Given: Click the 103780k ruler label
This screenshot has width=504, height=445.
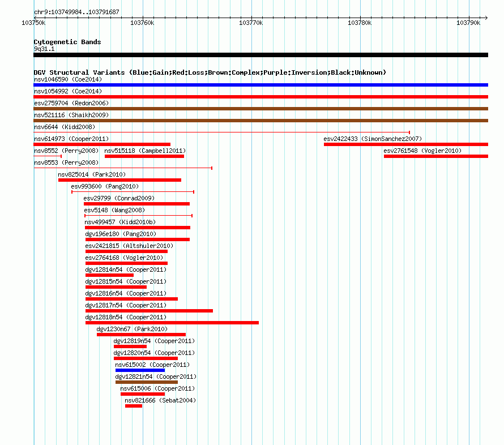Looking at the screenshot, I should 360,23.
